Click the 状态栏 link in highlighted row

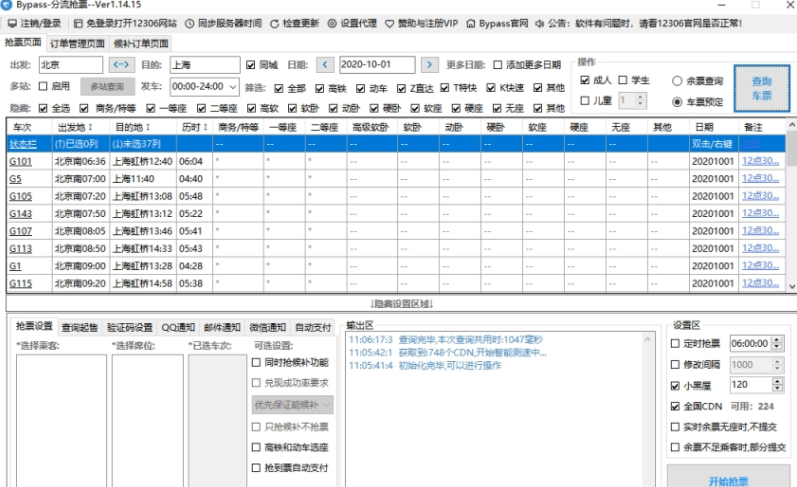click(23, 144)
